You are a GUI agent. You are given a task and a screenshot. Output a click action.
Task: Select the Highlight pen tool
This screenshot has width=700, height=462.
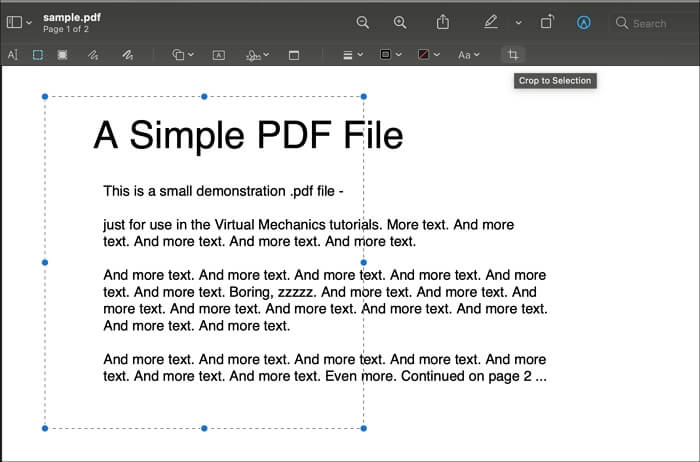491,22
